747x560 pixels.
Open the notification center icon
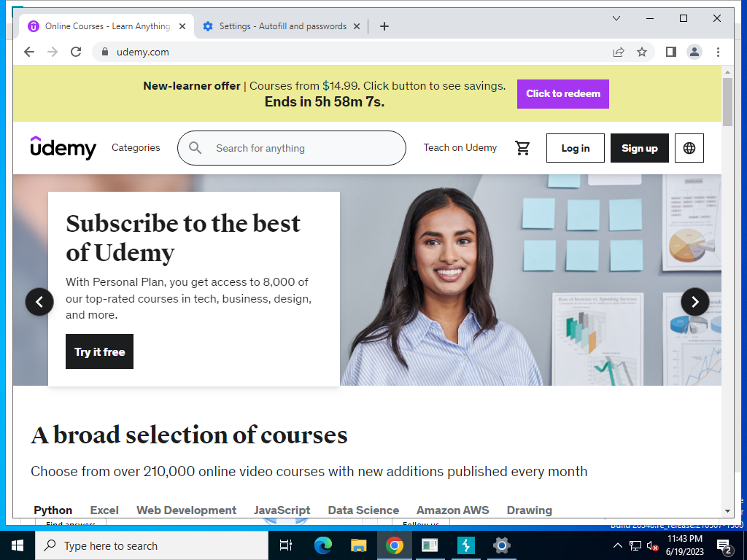[x=724, y=546]
